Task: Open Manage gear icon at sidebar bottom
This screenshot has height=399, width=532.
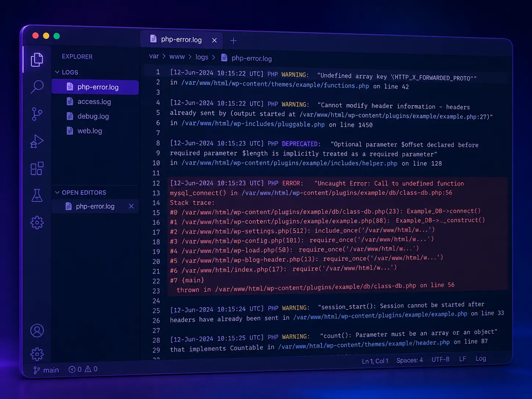Action: click(37, 354)
